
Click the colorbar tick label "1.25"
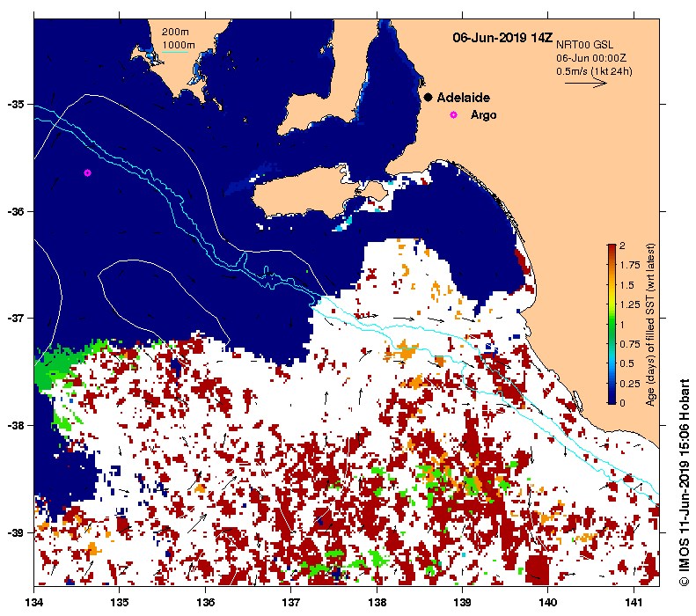[x=630, y=304]
